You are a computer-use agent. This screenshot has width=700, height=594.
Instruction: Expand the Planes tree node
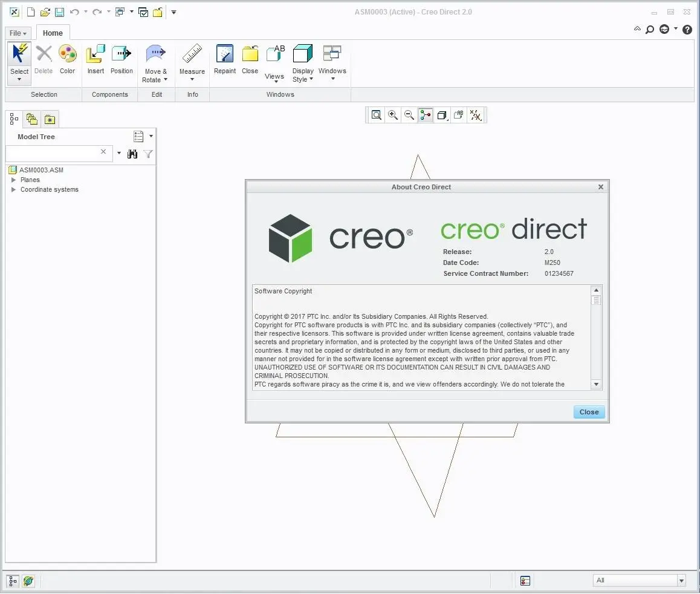pos(13,180)
